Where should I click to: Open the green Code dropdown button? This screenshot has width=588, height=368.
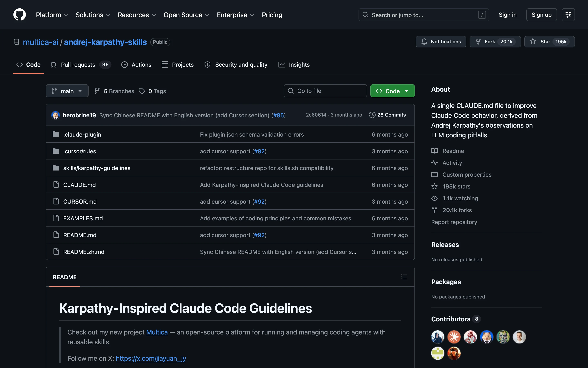(x=392, y=91)
